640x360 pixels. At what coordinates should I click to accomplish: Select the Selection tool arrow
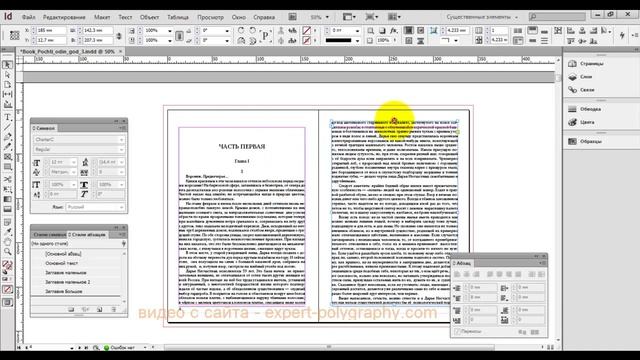(7, 65)
